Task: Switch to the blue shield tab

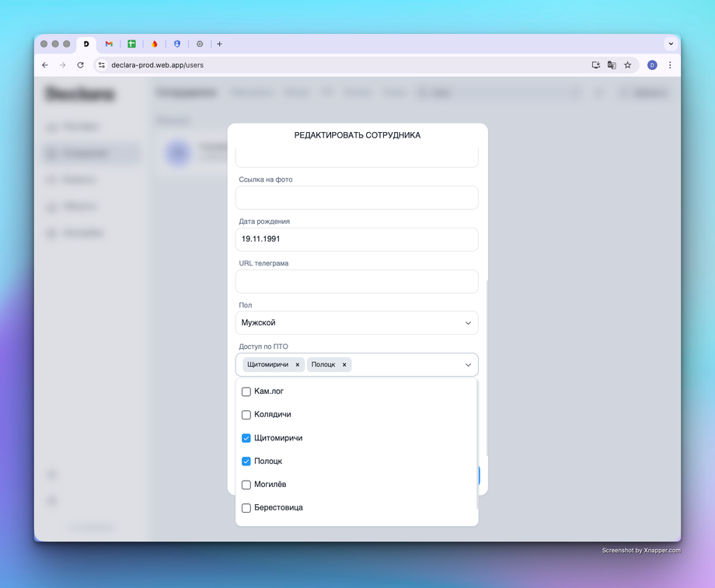Action: tap(177, 43)
